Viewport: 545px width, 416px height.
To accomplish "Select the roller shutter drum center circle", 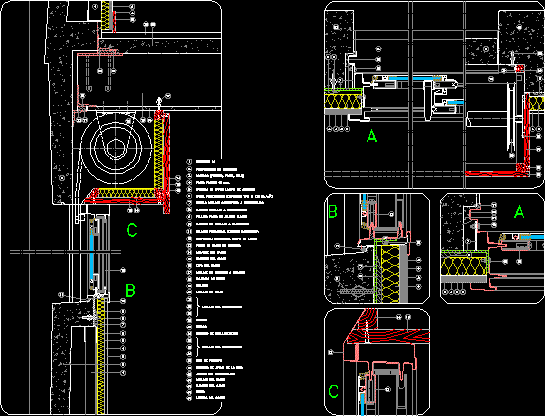I will coord(114,148).
